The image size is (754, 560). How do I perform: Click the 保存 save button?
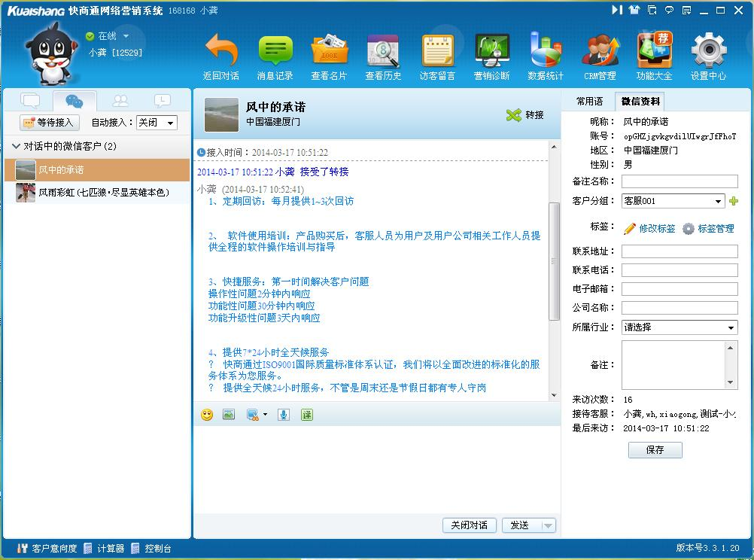coord(655,450)
